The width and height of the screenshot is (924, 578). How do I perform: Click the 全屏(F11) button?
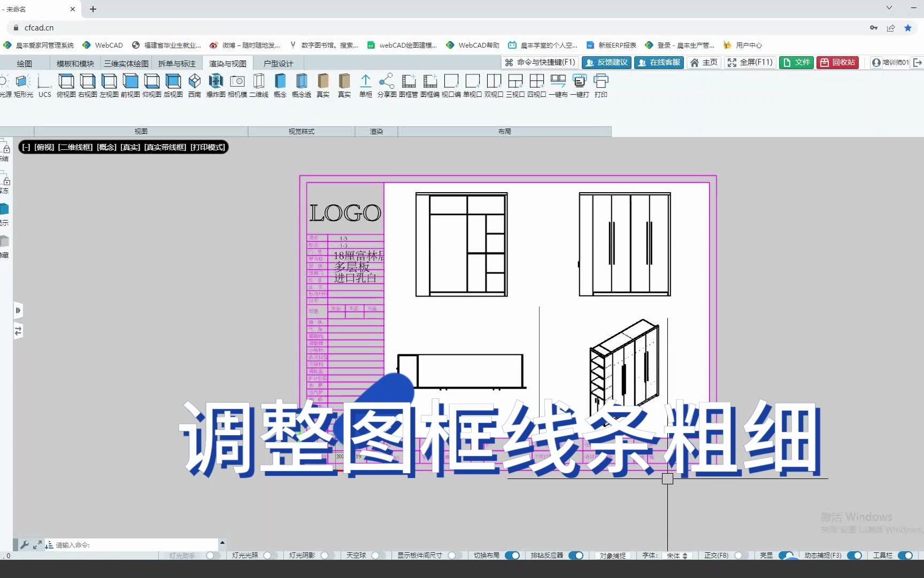pos(750,63)
